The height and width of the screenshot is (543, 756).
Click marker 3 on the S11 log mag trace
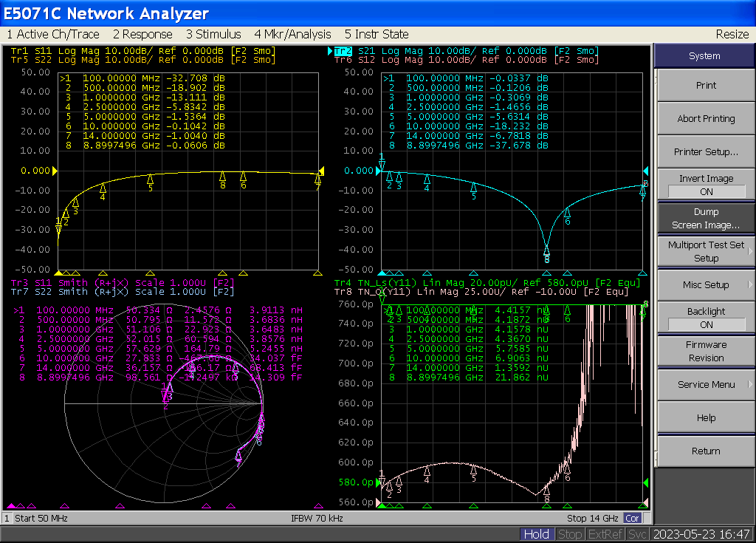point(75,202)
